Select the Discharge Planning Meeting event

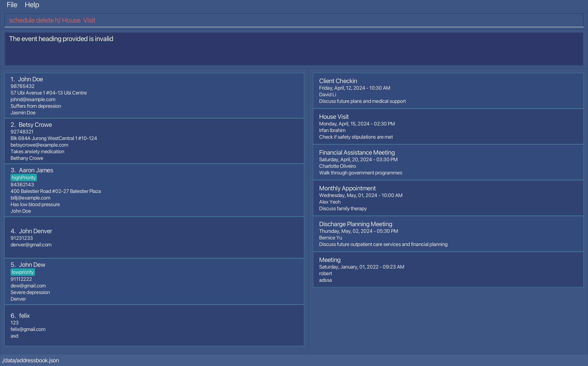[448, 234]
